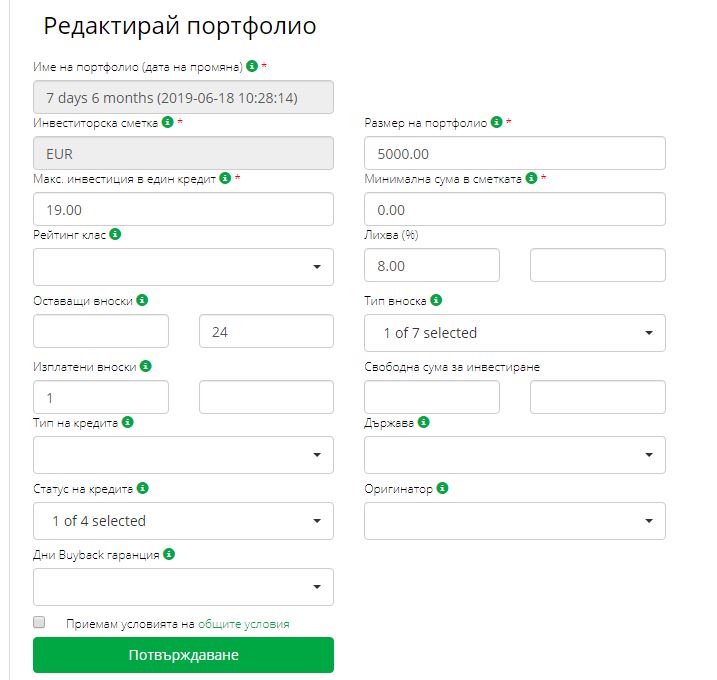The image size is (717, 680).
Task: Click the Макс. инвестиция field showing 19.00
Action: point(183,209)
